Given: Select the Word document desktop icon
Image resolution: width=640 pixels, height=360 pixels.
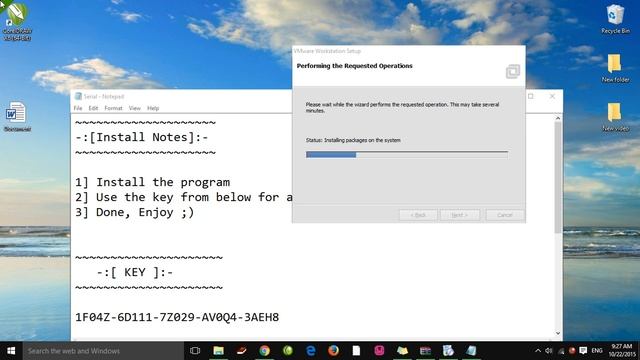Looking at the screenshot, I should tap(17, 117).
